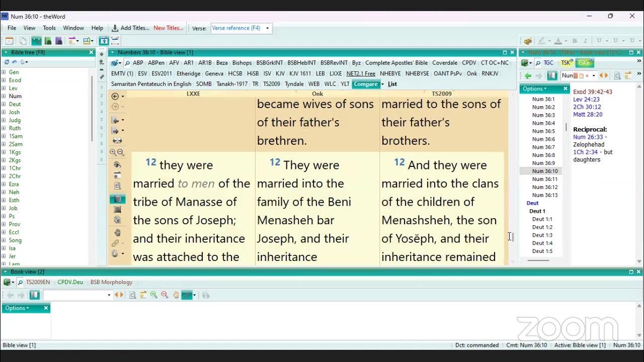The image size is (644, 362).
Task: Follow the Matt 28:20 cross-reference link
Action: [x=588, y=114]
